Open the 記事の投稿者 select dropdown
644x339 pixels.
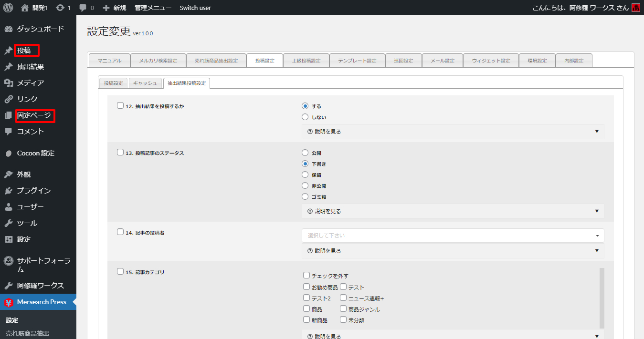(453, 236)
